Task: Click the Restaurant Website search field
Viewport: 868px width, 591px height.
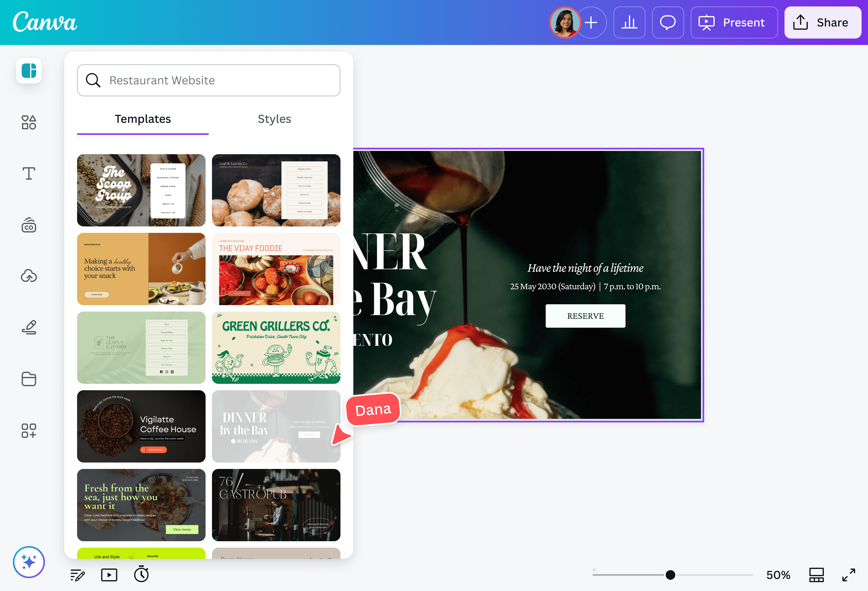Action: click(208, 80)
